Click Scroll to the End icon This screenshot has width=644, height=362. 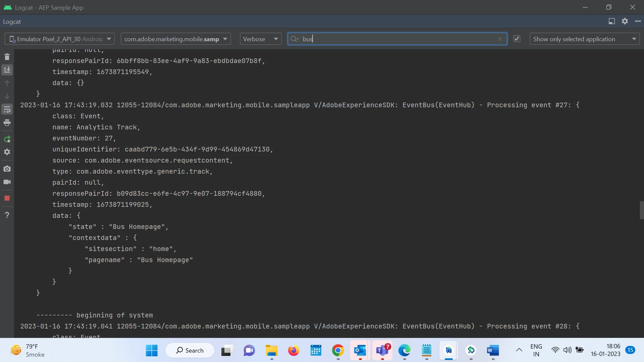pos(7,70)
